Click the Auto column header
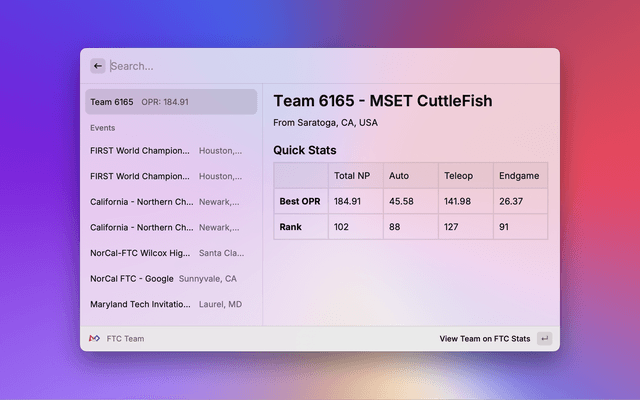The width and height of the screenshot is (640, 400). click(x=410, y=175)
